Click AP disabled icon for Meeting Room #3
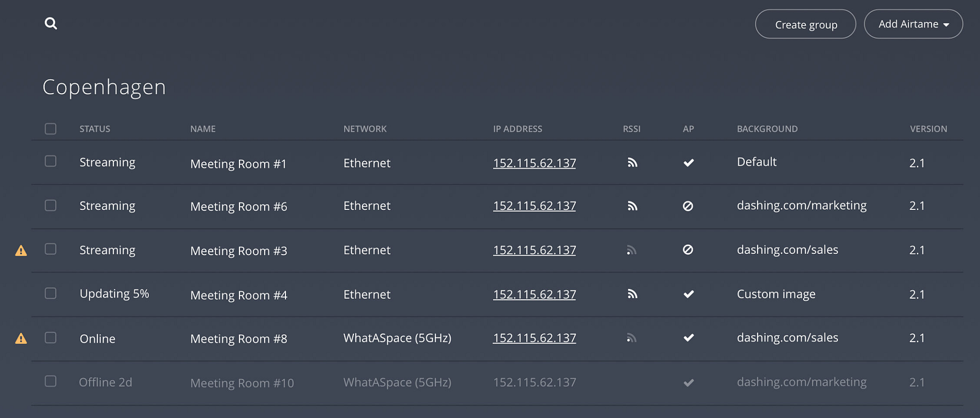The height and width of the screenshot is (418, 980). 688,250
